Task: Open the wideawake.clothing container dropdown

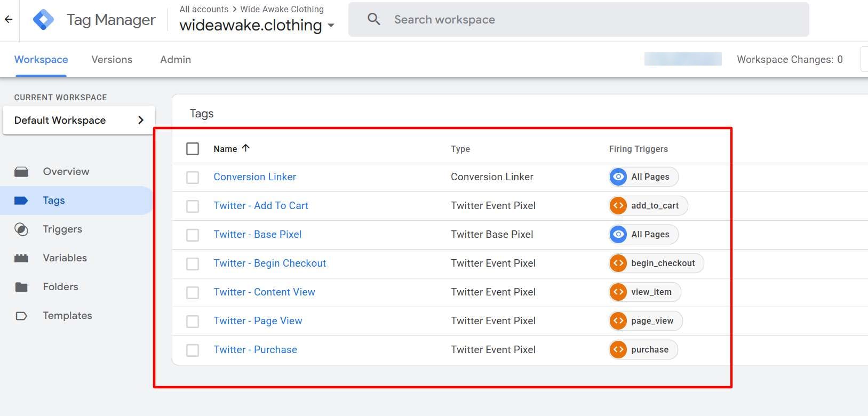Action: (x=257, y=25)
